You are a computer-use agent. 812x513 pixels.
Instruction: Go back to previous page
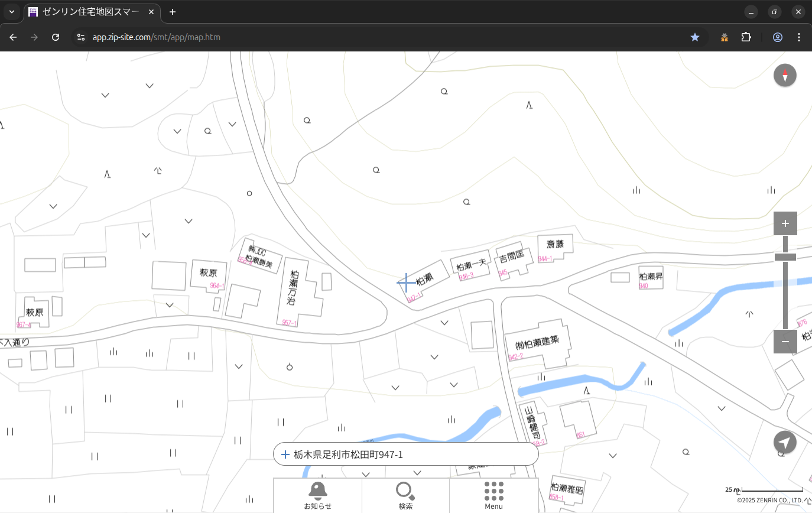13,37
